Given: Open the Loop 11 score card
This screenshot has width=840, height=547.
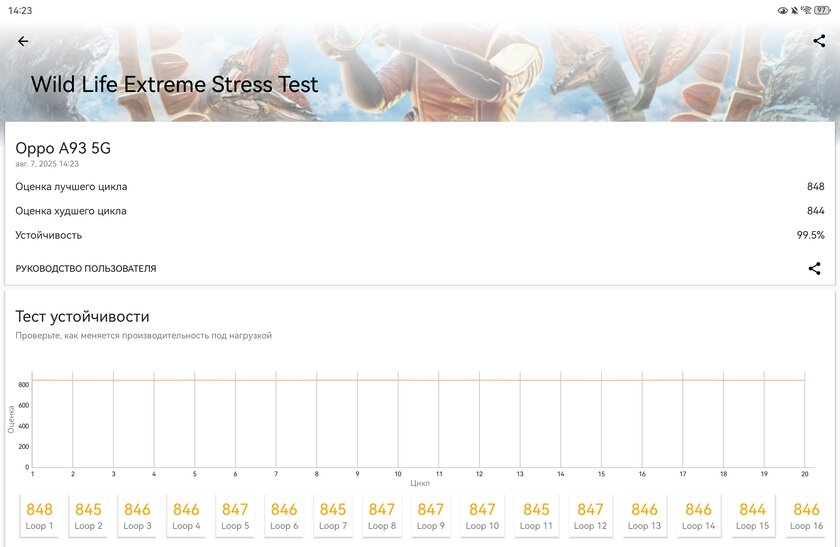Looking at the screenshot, I should click(536, 516).
